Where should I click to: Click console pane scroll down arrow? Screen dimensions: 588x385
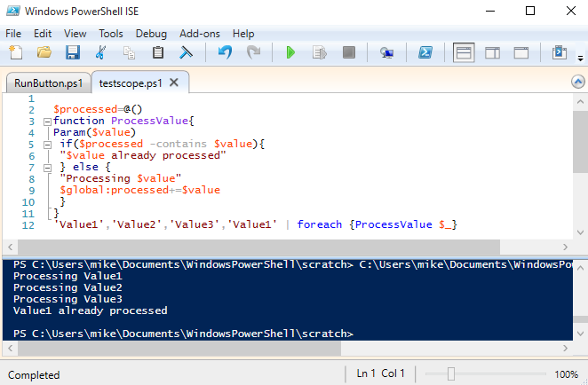[x=580, y=334]
